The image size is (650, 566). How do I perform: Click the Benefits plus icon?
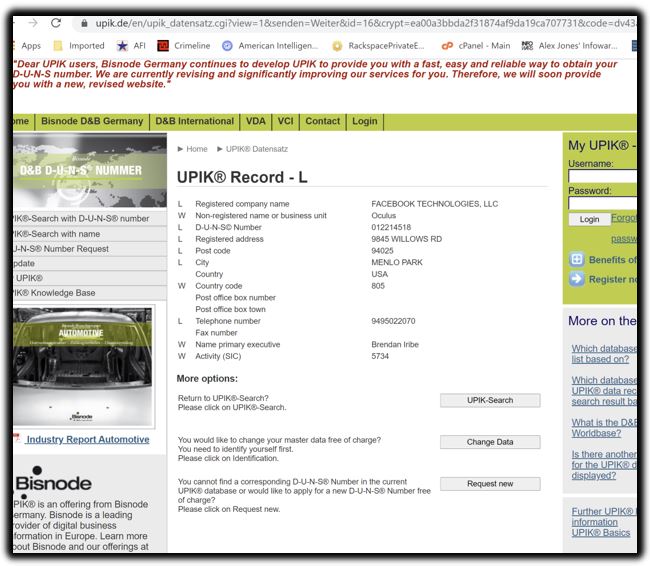point(576,260)
